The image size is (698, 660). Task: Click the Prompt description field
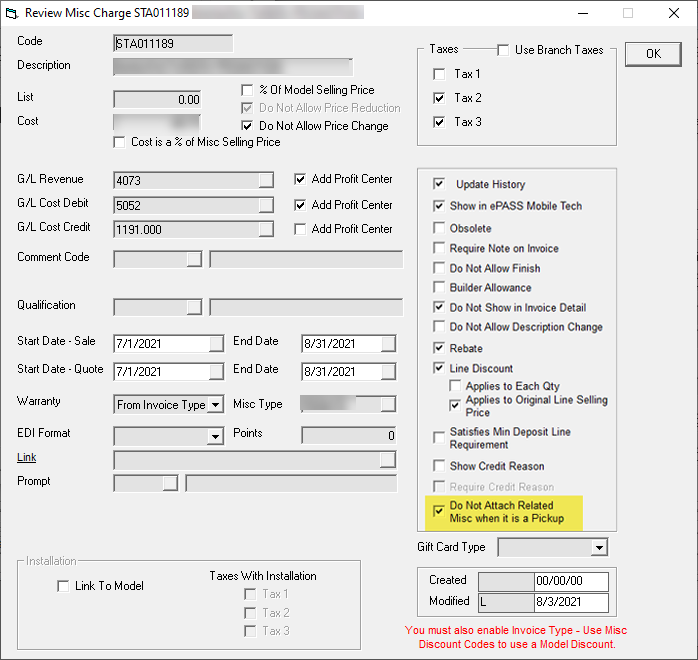(x=291, y=483)
